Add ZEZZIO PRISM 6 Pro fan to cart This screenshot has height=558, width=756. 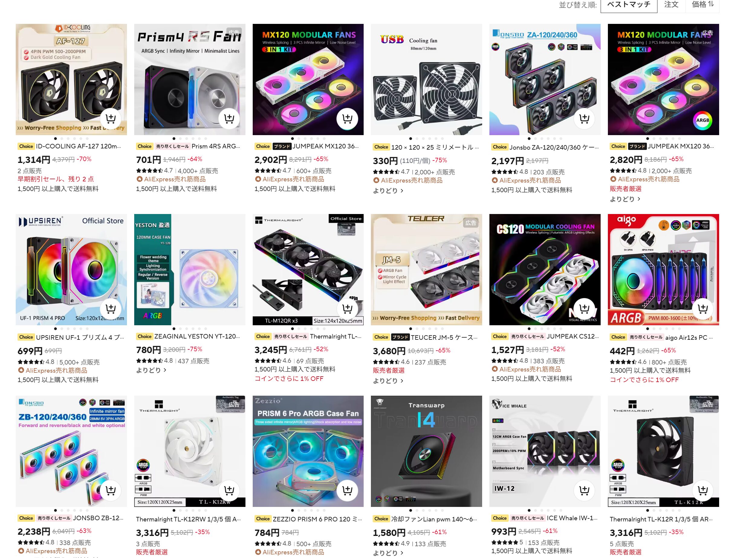coord(347,490)
